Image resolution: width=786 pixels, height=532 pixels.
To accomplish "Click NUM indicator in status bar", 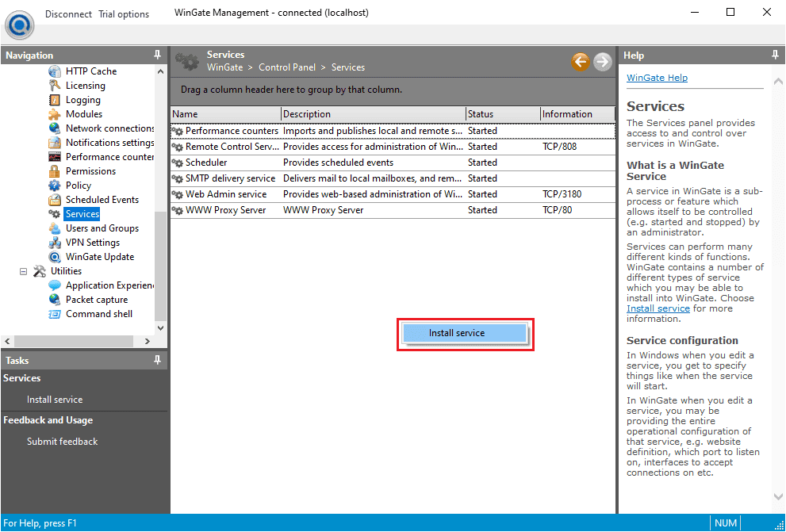I will coord(726,523).
